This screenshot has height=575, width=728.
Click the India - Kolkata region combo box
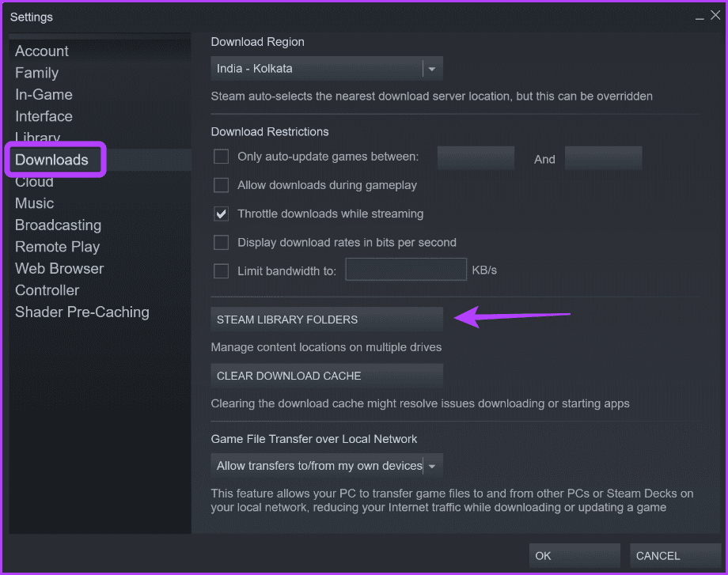[327, 69]
